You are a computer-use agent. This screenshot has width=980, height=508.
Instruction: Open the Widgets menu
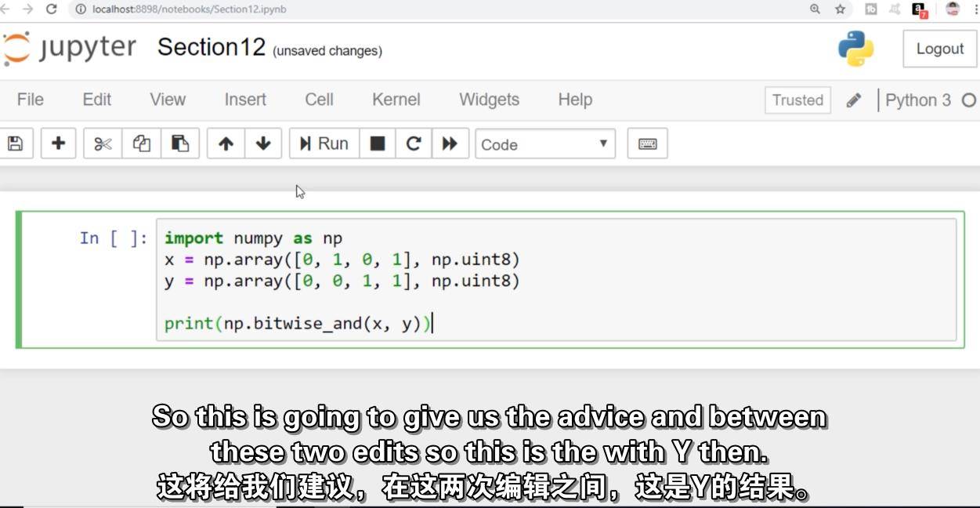tap(488, 100)
